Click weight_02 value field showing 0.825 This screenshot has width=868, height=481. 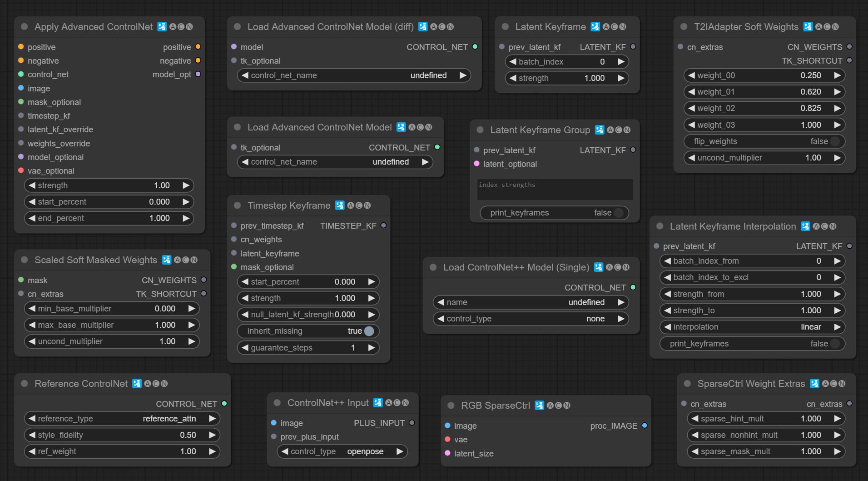(x=764, y=108)
